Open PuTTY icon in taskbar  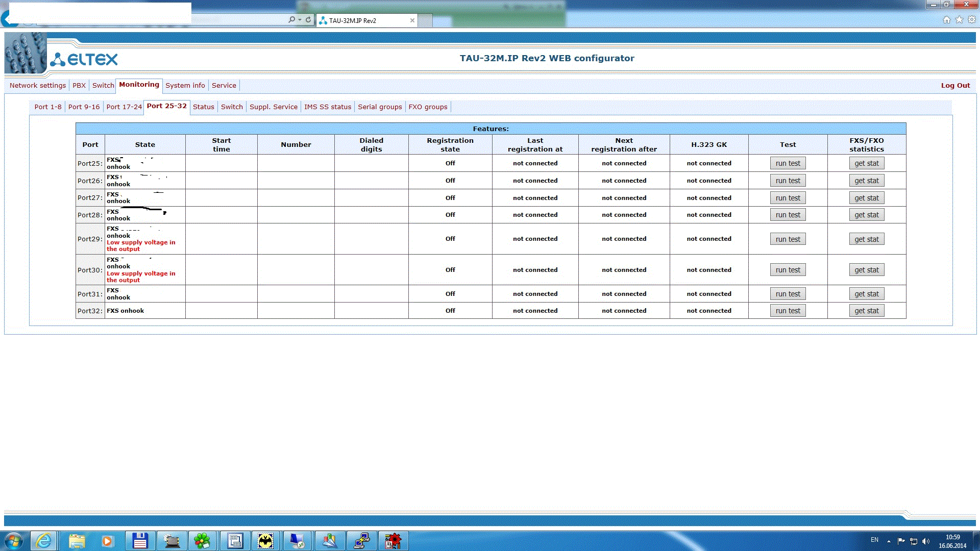coord(362,541)
